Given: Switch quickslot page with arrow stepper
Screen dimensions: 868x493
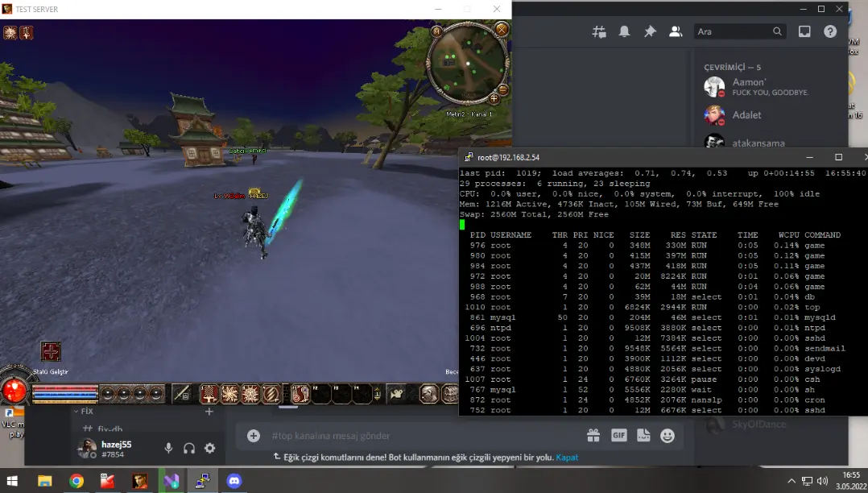Looking at the screenshot, I should tap(378, 394).
